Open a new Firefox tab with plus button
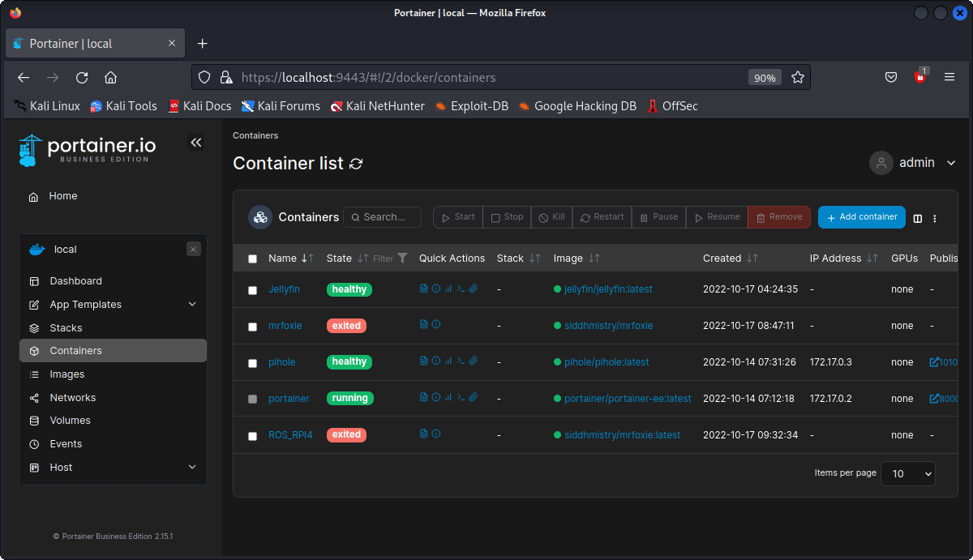973x560 pixels. tap(203, 44)
